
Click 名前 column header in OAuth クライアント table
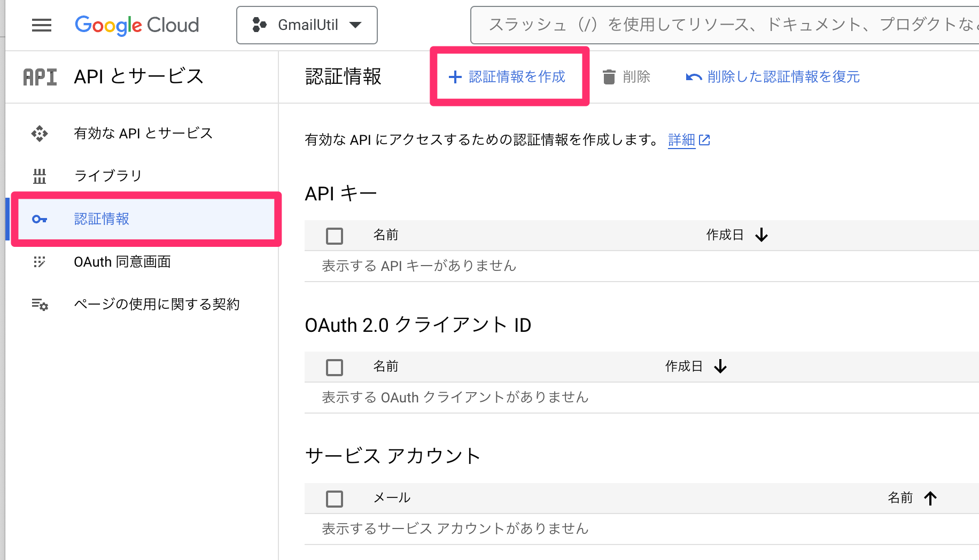click(386, 367)
